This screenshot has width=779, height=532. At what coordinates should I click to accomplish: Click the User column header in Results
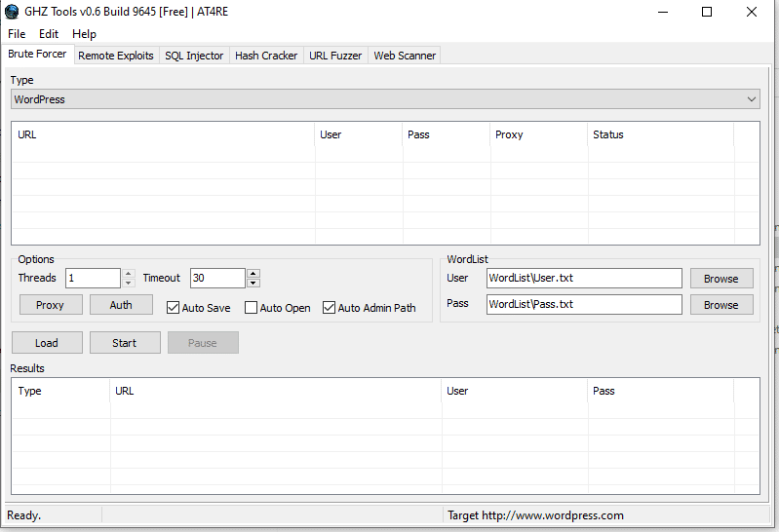(514, 391)
